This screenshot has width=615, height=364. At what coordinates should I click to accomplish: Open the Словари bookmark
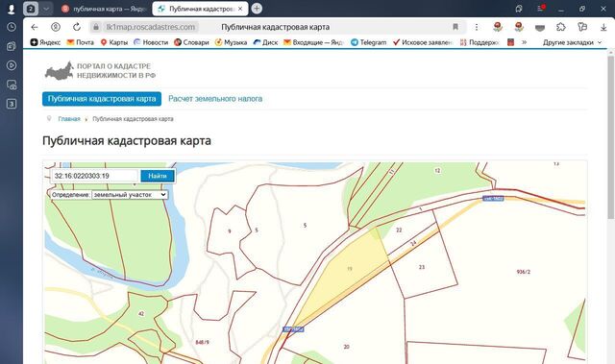pyautogui.click(x=191, y=42)
